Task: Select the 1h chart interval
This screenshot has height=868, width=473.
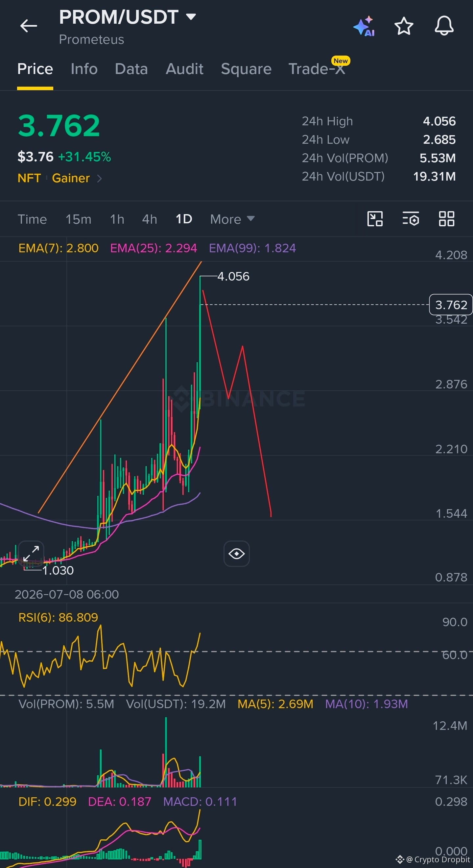Action: pos(117,219)
